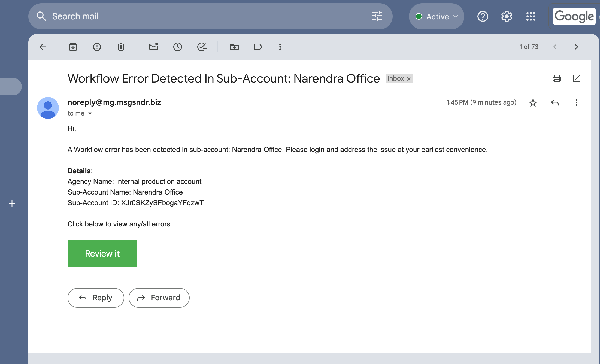Click the Forward button

pos(159,297)
